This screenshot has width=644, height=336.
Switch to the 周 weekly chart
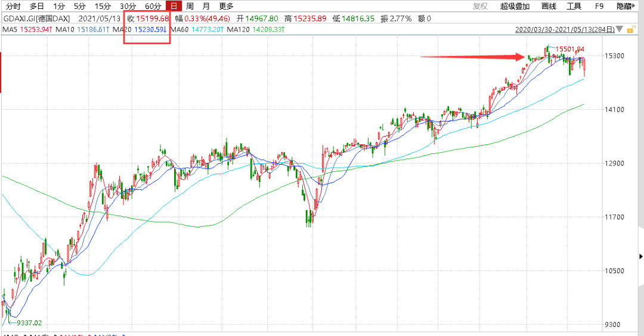click(190, 6)
